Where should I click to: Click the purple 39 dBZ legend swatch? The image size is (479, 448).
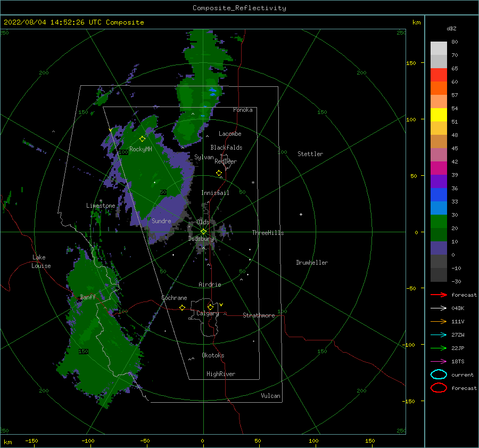tap(439, 181)
